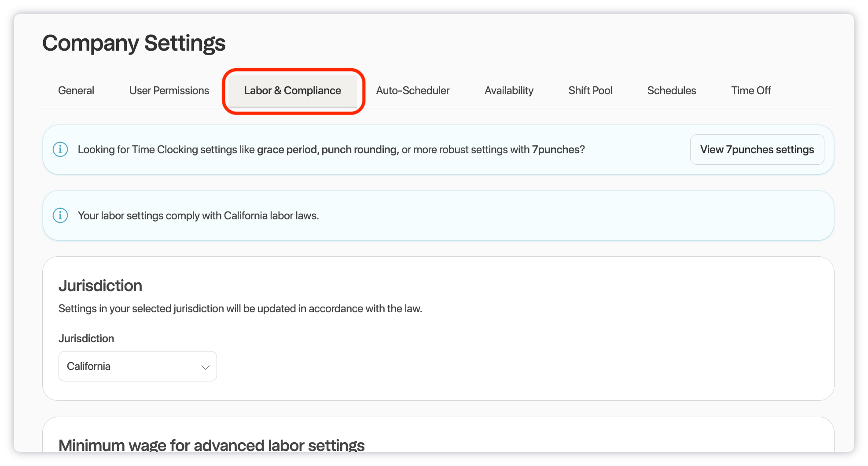The width and height of the screenshot is (868, 466).
Task: Click the chevron arrow in Jurisdiction dropdown
Action: 205,367
